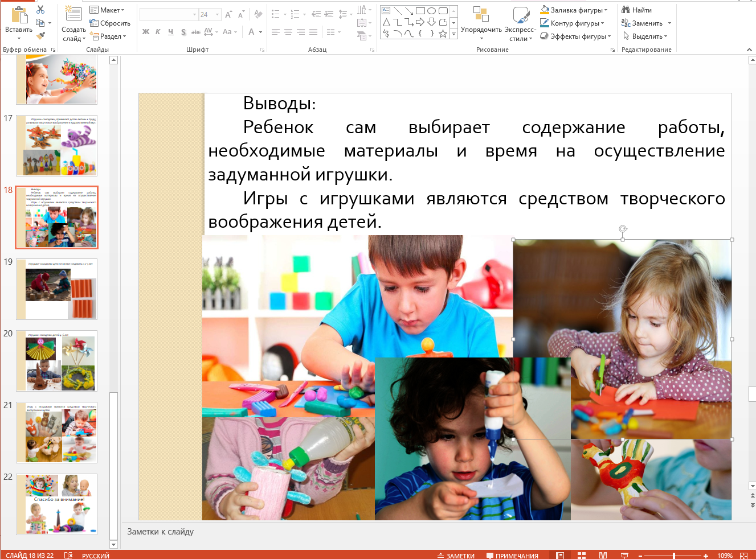Select the Format Painter brush icon
756x559 pixels.
[40, 36]
